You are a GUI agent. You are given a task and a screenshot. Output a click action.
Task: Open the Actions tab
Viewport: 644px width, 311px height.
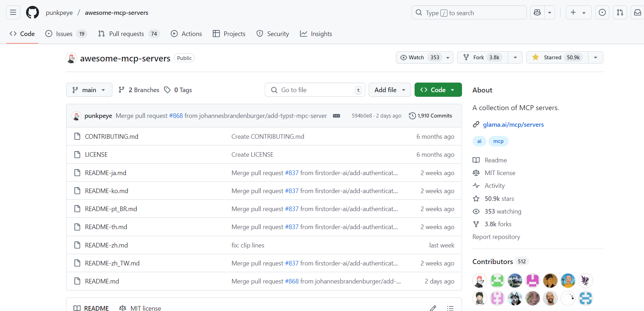pos(186,34)
